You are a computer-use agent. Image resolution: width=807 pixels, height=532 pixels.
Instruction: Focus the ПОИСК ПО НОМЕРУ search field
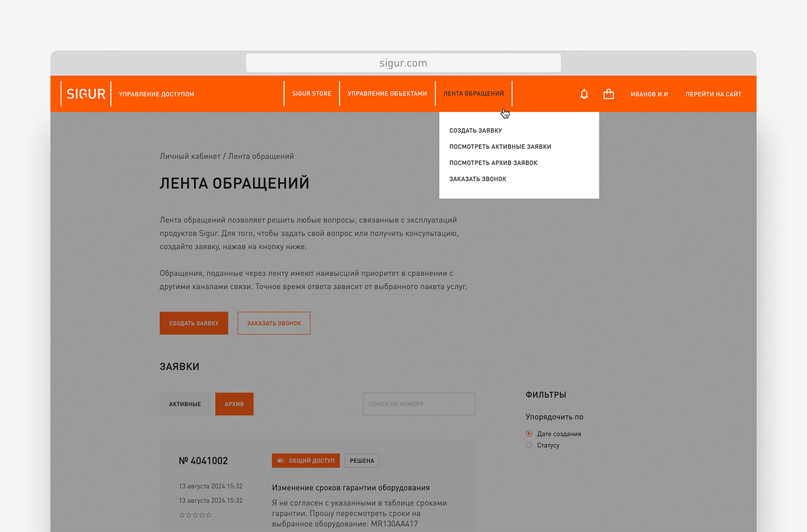pos(419,404)
